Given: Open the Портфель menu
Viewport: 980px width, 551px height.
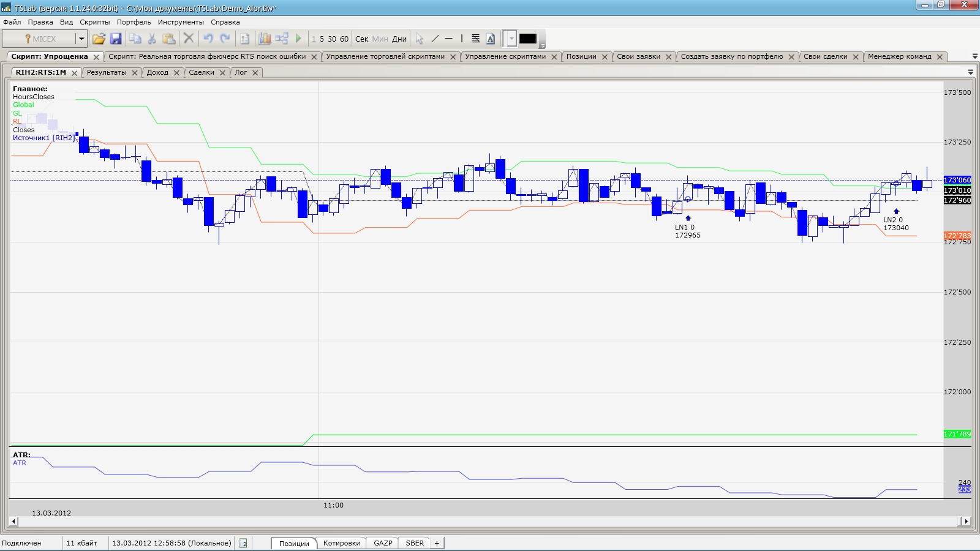Looking at the screenshot, I should click(134, 22).
